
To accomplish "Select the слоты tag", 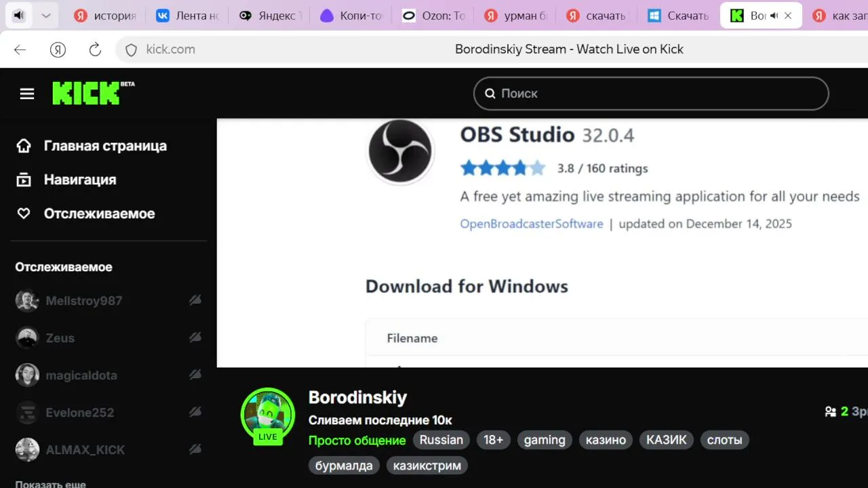I will pos(724,440).
